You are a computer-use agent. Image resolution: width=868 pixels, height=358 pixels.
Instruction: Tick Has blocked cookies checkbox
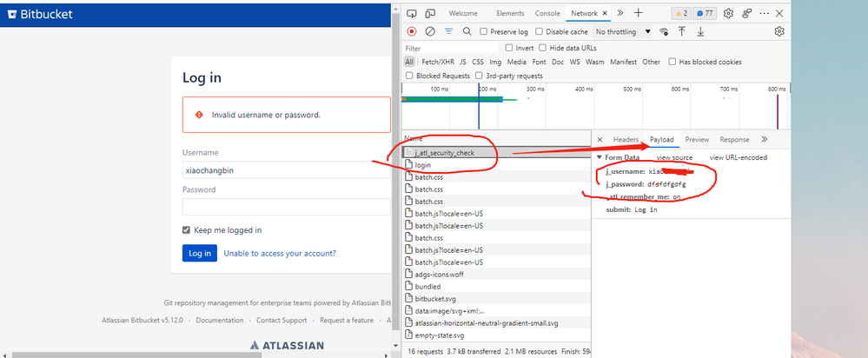(672, 62)
